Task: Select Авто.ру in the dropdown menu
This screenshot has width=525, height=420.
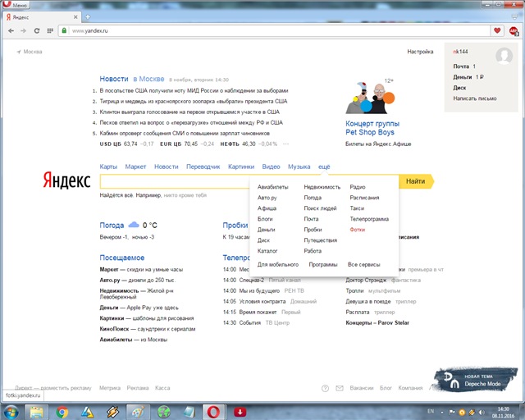Action: (x=267, y=198)
